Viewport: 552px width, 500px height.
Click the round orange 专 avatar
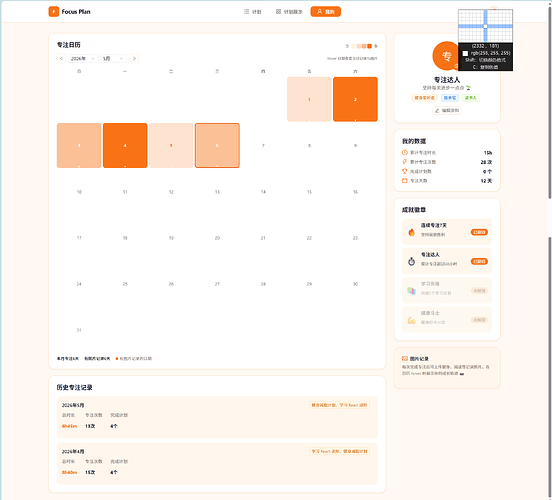(x=447, y=56)
